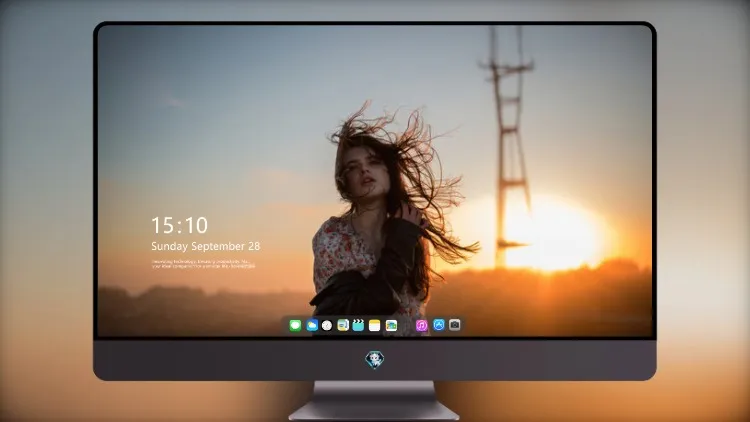
Task: Click the small quote text under date
Action: (x=203, y=264)
